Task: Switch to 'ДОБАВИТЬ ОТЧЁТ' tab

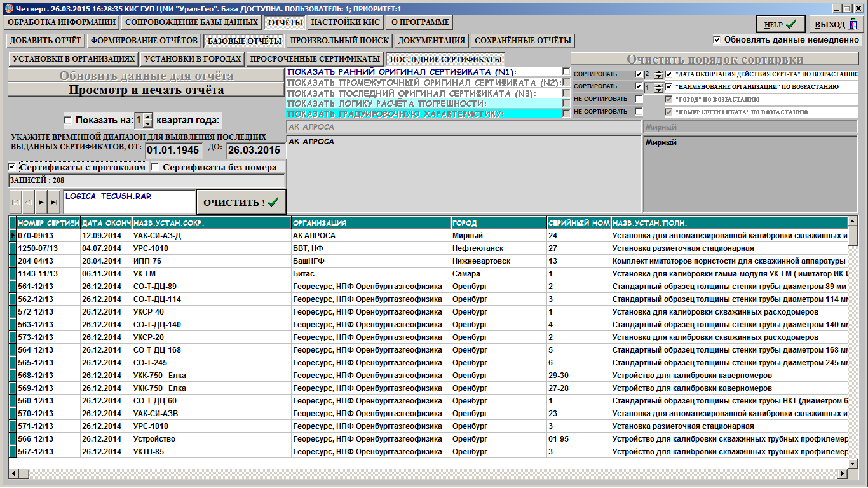Action: 46,41
